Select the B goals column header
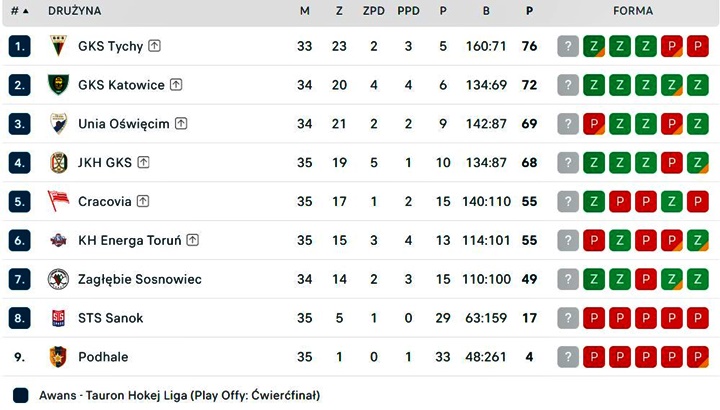The height and width of the screenshot is (410, 720). click(486, 11)
